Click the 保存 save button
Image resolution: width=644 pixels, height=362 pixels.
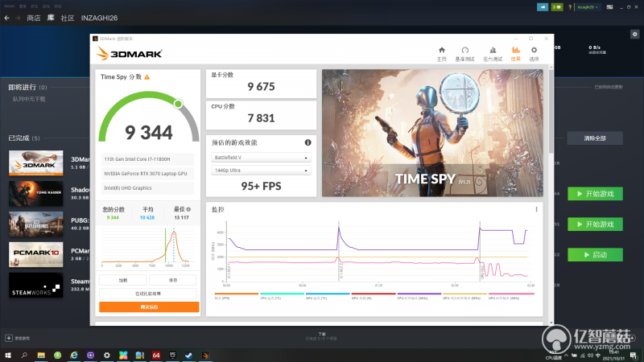173,280
